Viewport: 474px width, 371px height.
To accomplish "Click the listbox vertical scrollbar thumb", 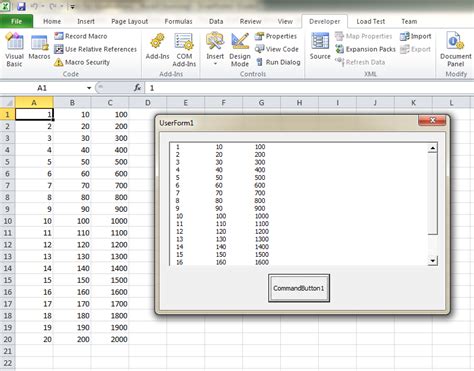I will point(433,194).
